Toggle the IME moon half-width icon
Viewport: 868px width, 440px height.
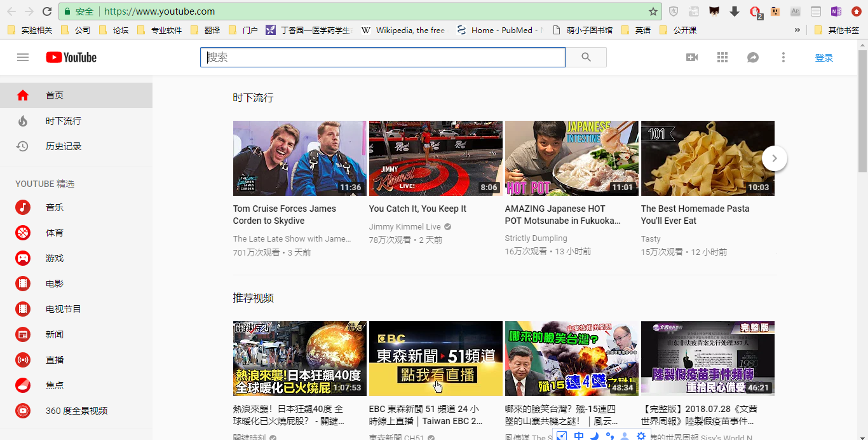tap(595, 436)
